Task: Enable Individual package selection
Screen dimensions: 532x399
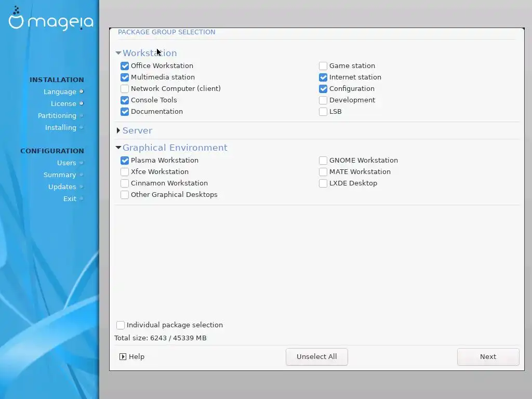Action: point(121,325)
